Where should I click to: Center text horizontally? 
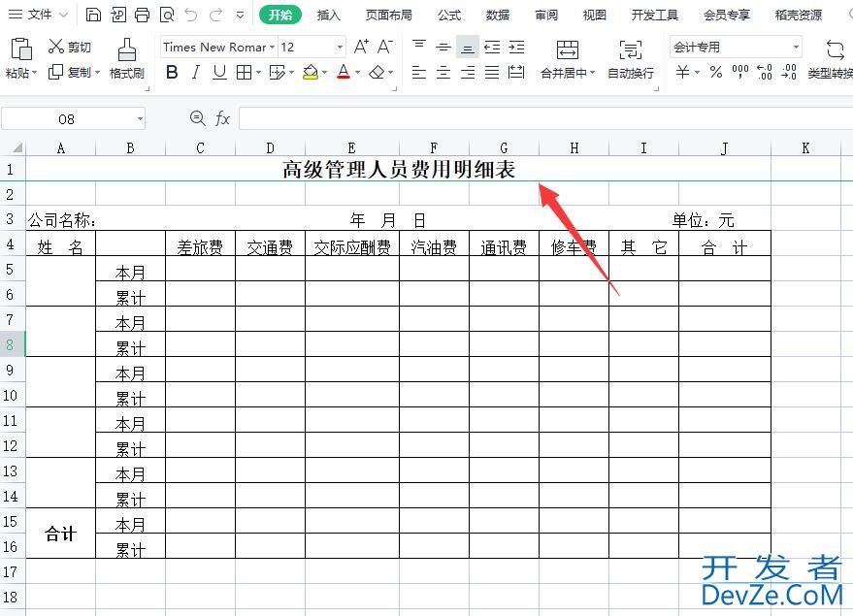tap(443, 72)
